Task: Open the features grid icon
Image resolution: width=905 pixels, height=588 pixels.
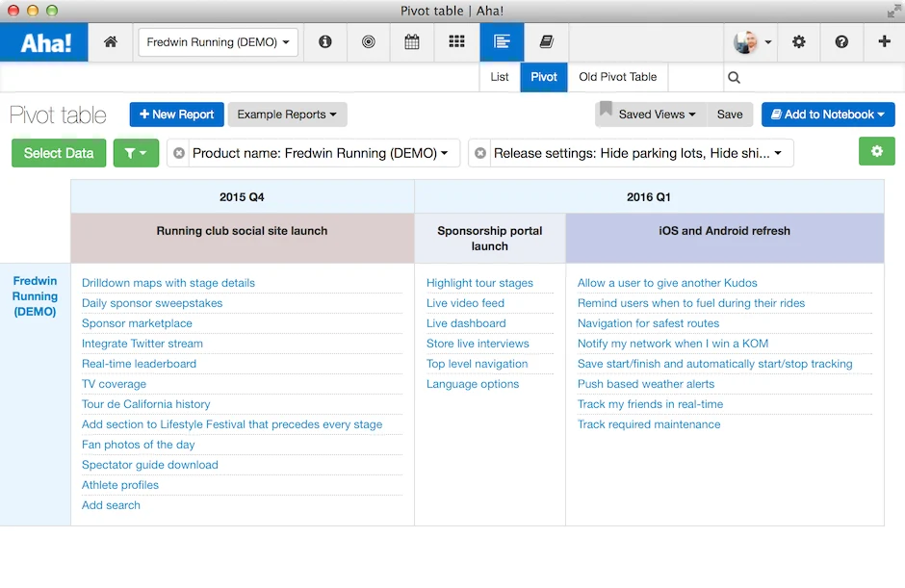Action: pos(456,41)
